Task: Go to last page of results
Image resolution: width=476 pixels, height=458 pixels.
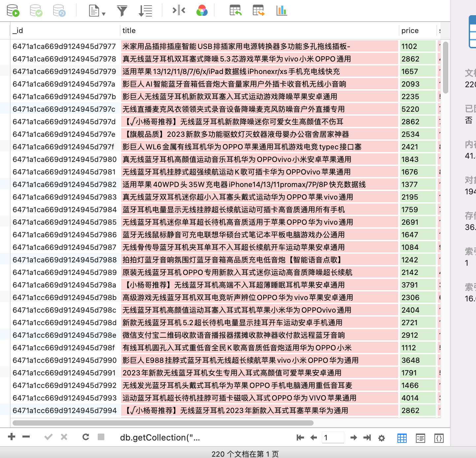Action: (x=367, y=438)
